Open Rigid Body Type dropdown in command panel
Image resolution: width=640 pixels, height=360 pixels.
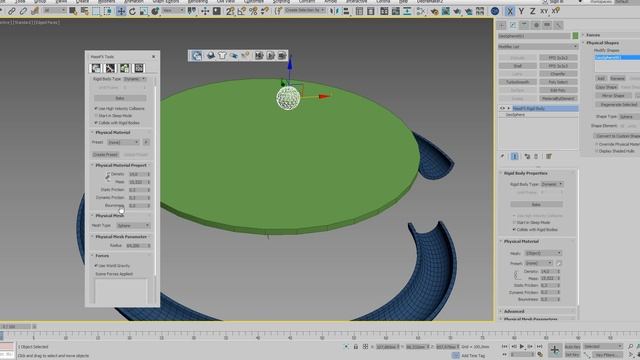[552, 184]
